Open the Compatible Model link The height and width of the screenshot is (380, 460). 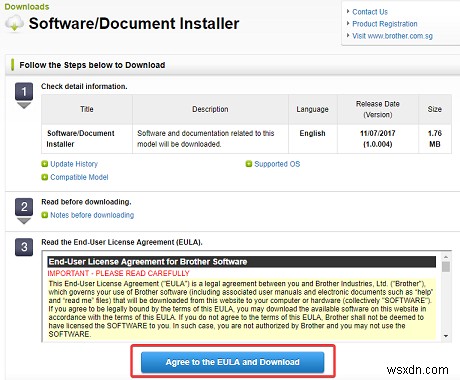[x=79, y=177]
